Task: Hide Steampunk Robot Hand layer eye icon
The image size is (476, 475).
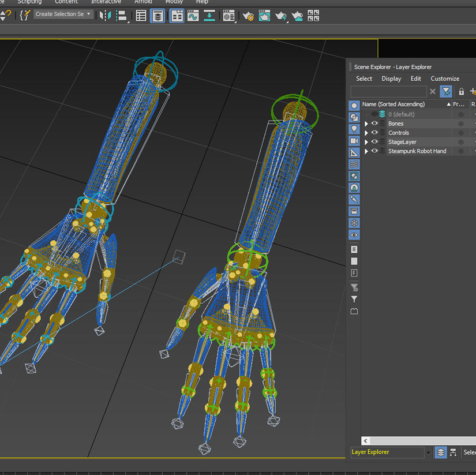Action: coord(374,151)
